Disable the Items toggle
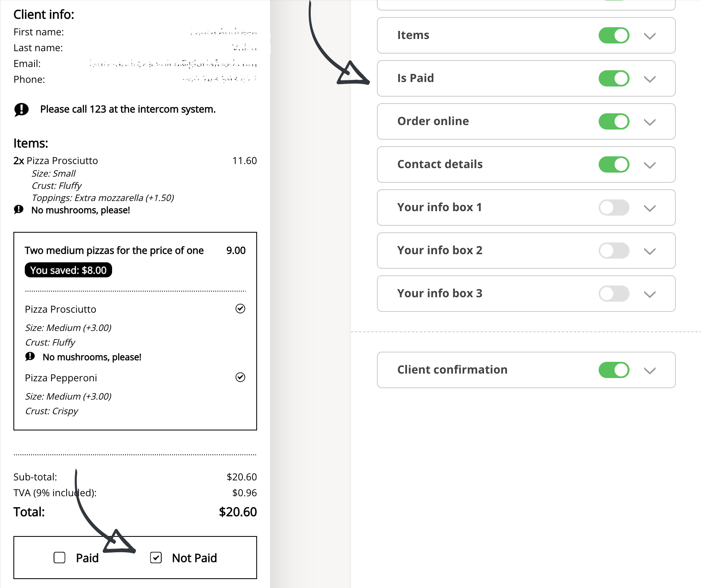701x588 pixels. click(x=614, y=35)
